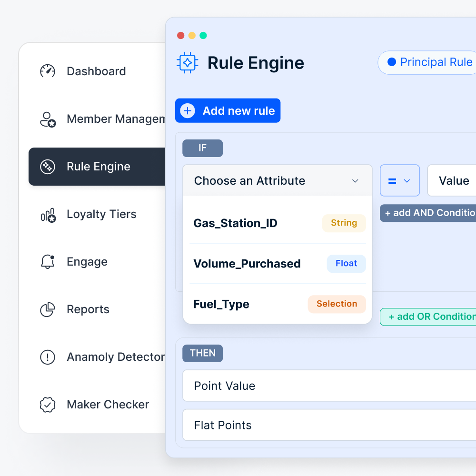Choose Fuel_Type attribute option
The width and height of the screenshot is (476, 476).
point(278,304)
